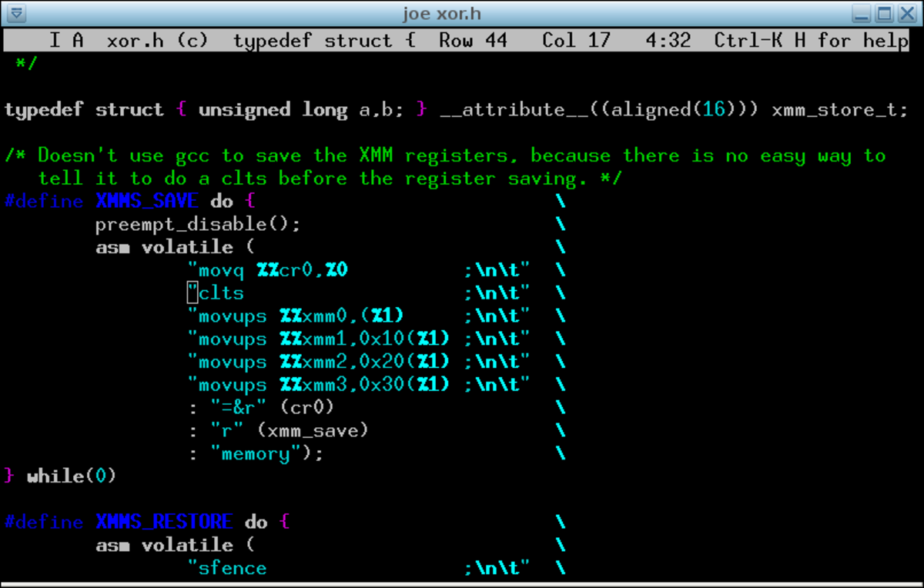Click 'Ctrl-K H for help' status text
Screen dimensions: 924x588
pos(812,40)
